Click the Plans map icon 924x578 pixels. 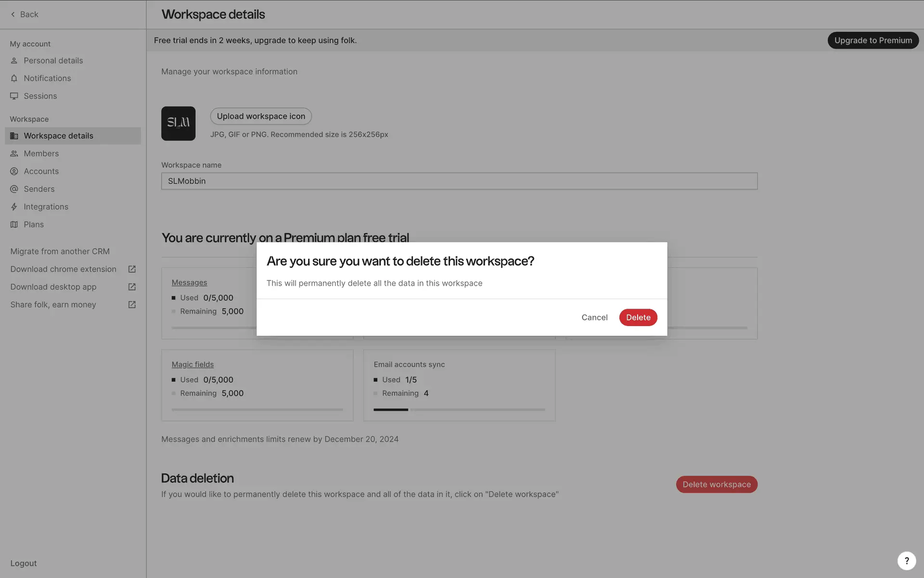point(14,224)
